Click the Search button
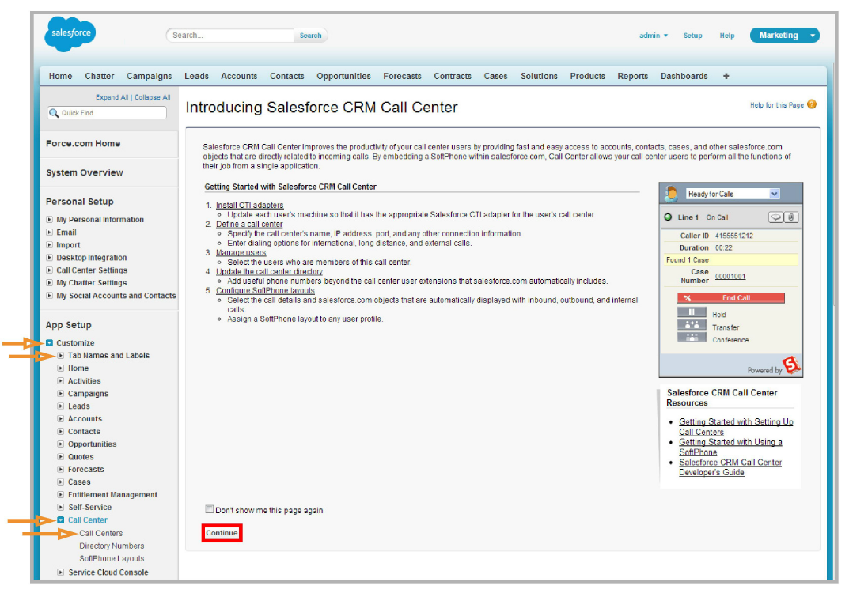868x597 pixels. pyautogui.click(x=310, y=36)
